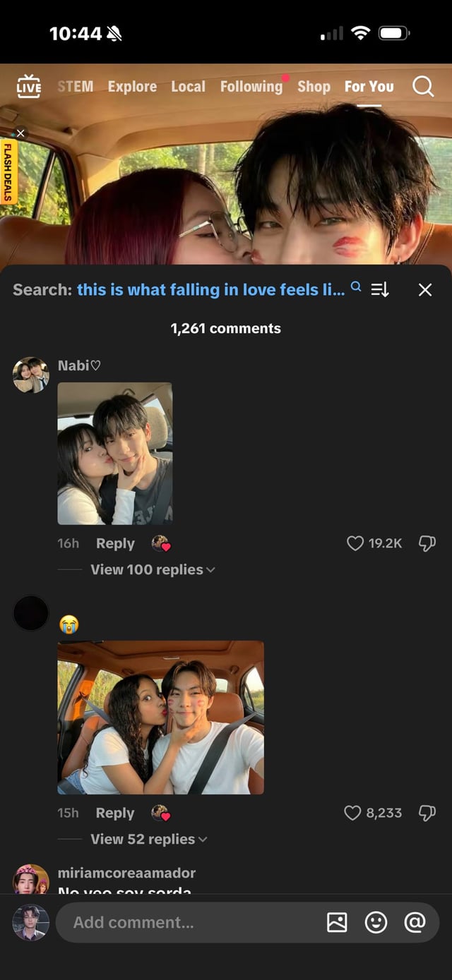
Task: Open the LIVE TV icon
Action: (x=28, y=86)
